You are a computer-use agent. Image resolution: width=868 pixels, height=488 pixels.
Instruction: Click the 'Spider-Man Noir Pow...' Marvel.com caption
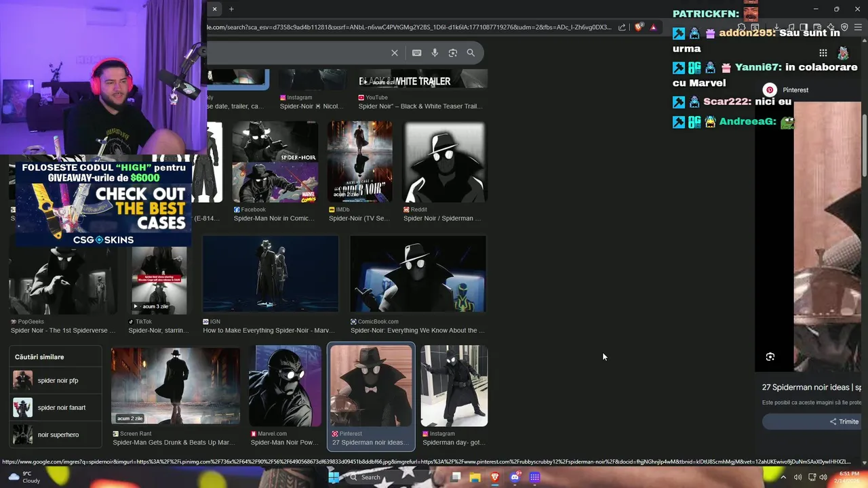click(x=284, y=443)
